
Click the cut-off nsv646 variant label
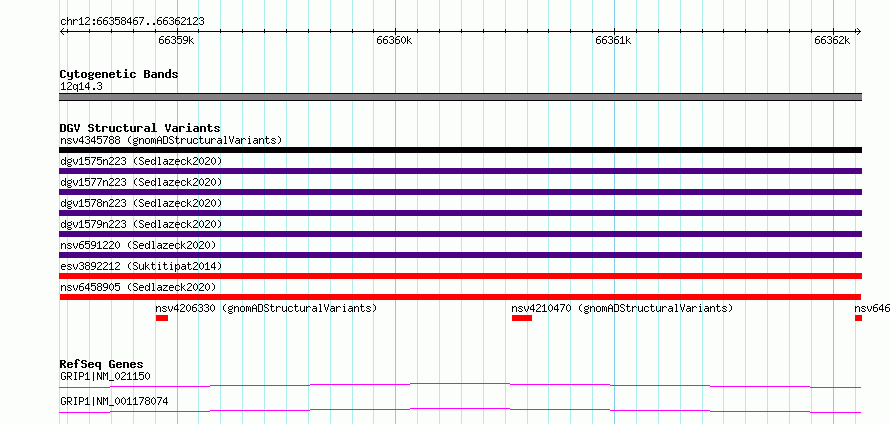pyautogui.click(x=872, y=308)
